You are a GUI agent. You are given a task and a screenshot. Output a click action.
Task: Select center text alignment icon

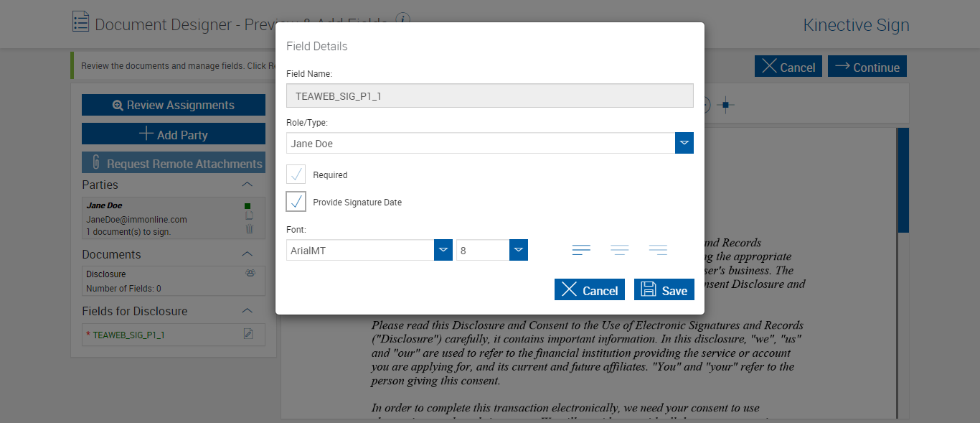(620, 250)
